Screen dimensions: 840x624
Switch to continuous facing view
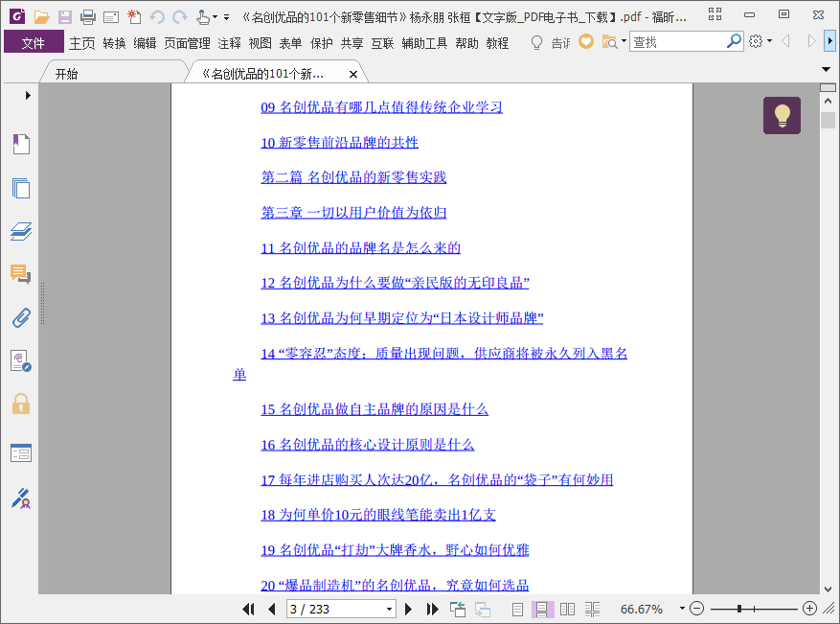tap(592, 609)
